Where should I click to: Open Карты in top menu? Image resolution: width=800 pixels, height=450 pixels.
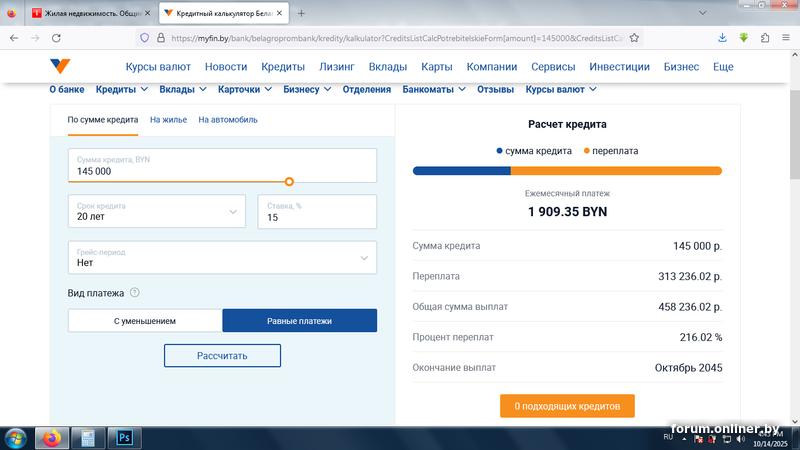coord(437,67)
